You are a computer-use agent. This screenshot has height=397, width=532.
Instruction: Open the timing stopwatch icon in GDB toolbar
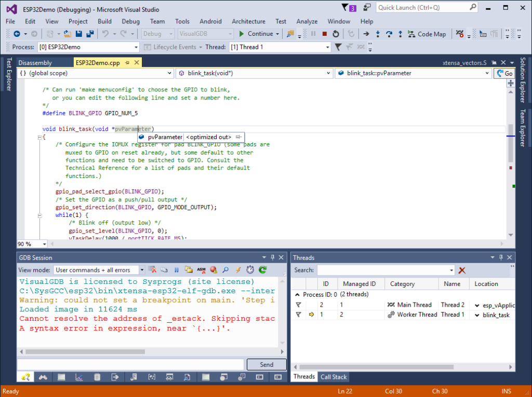pyautogui.click(x=250, y=269)
